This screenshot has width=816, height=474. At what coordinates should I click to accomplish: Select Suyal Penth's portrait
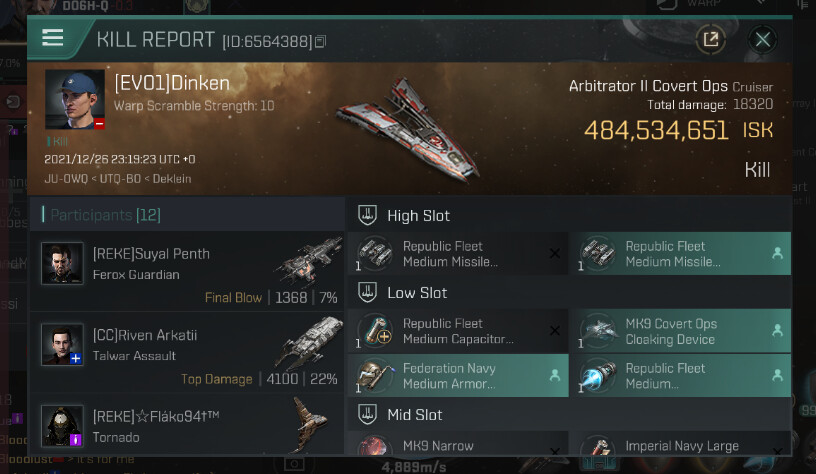pos(62,263)
